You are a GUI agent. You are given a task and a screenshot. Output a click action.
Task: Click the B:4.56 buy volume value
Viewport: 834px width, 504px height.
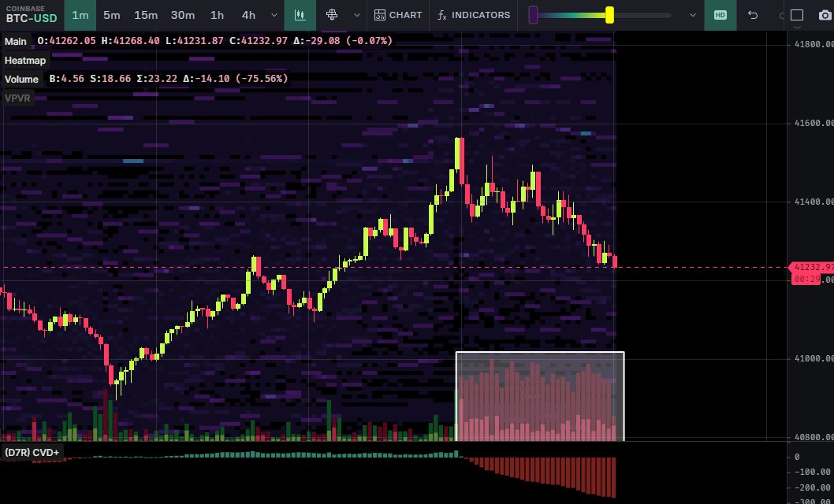click(x=66, y=79)
